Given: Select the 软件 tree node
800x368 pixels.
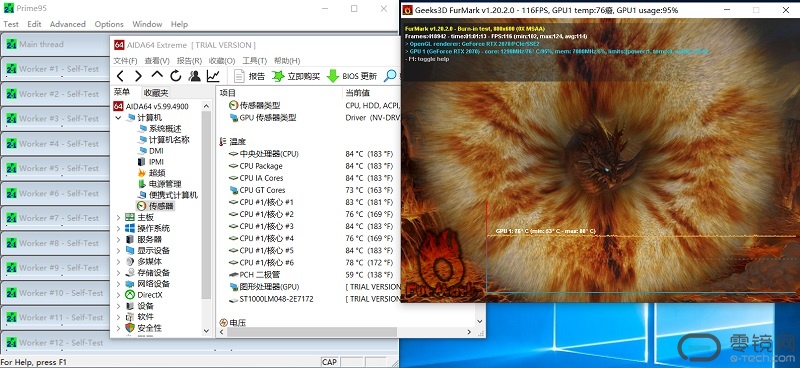Looking at the screenshot, I should tap(140, 316).
